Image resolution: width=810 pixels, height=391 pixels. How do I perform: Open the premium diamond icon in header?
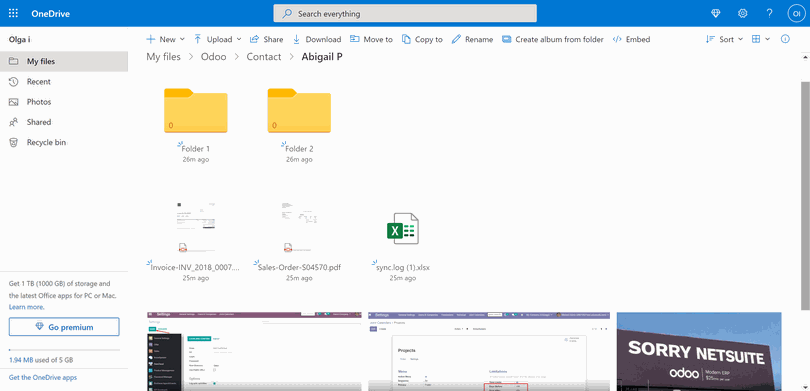coord(715,13)
